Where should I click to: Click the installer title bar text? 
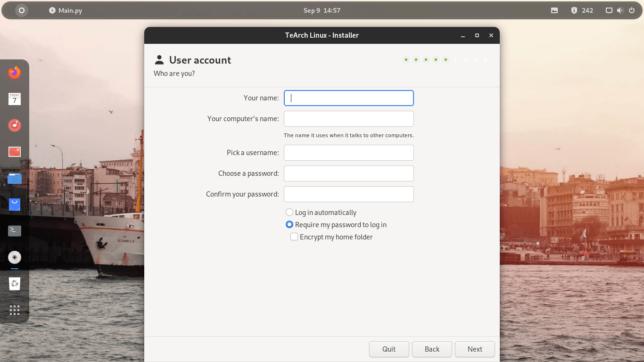[x=322, y=35]
